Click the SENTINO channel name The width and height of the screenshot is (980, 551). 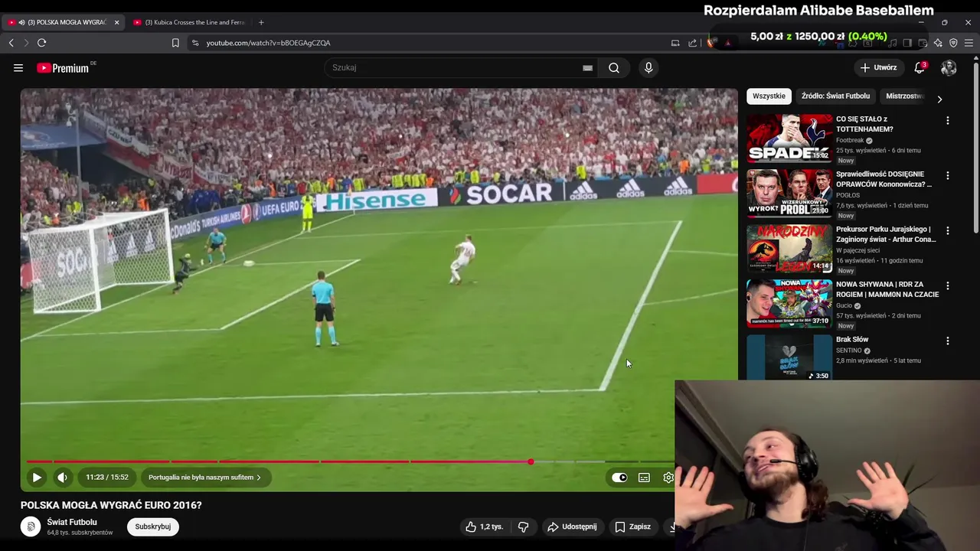(849, 350)
